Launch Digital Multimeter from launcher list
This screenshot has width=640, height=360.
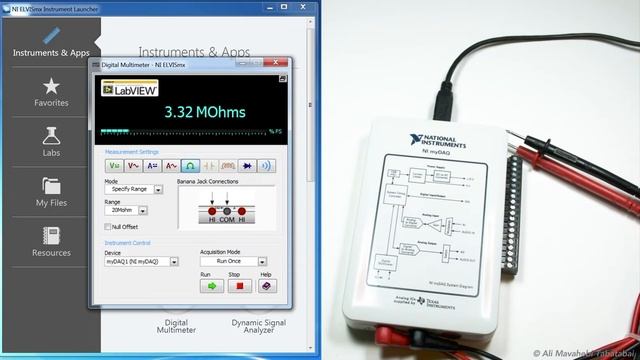pyautogui.click(x=176, y=326)
